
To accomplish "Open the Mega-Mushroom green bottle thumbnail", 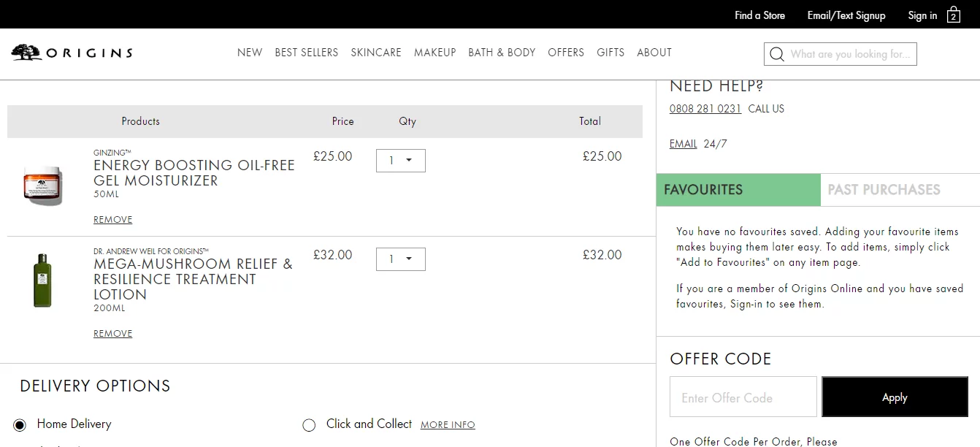I will coord(42,280).
